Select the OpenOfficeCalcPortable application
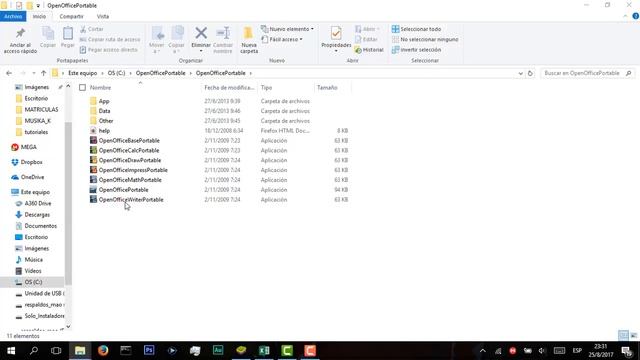 (x=129, y=150)
